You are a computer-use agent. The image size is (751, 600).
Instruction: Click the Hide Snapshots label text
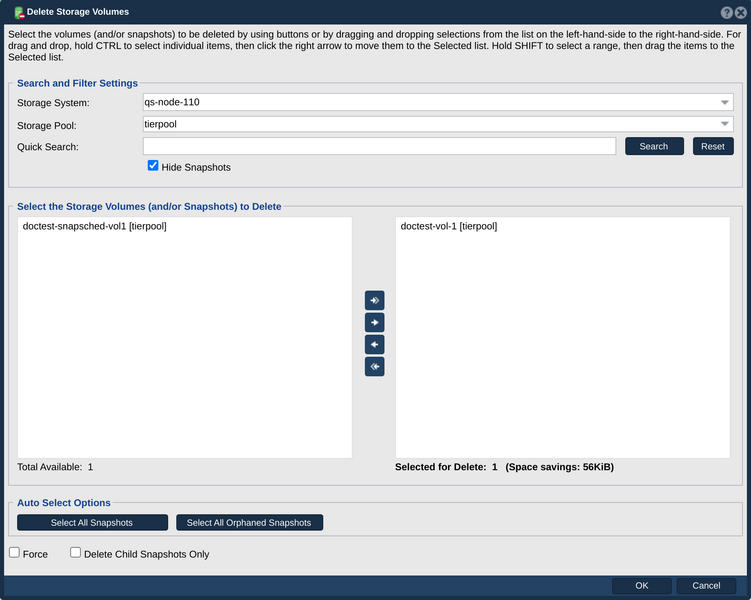pyautogui.click(x=196, y=167)
